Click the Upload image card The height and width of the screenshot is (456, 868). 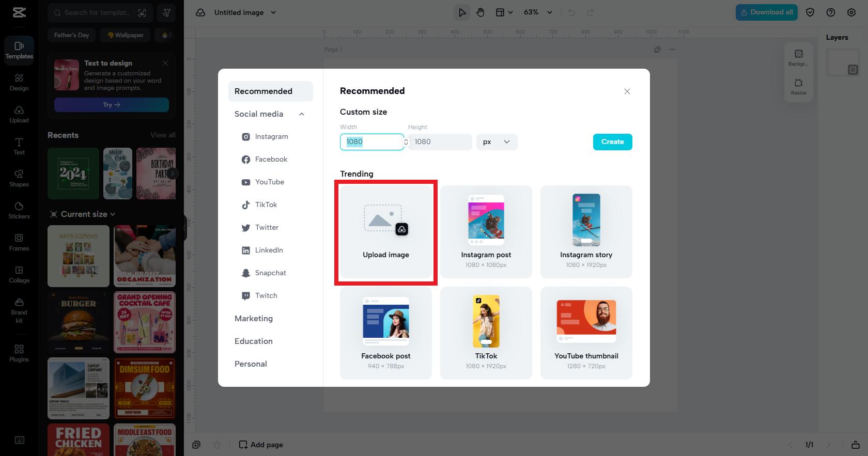[386, 232]
